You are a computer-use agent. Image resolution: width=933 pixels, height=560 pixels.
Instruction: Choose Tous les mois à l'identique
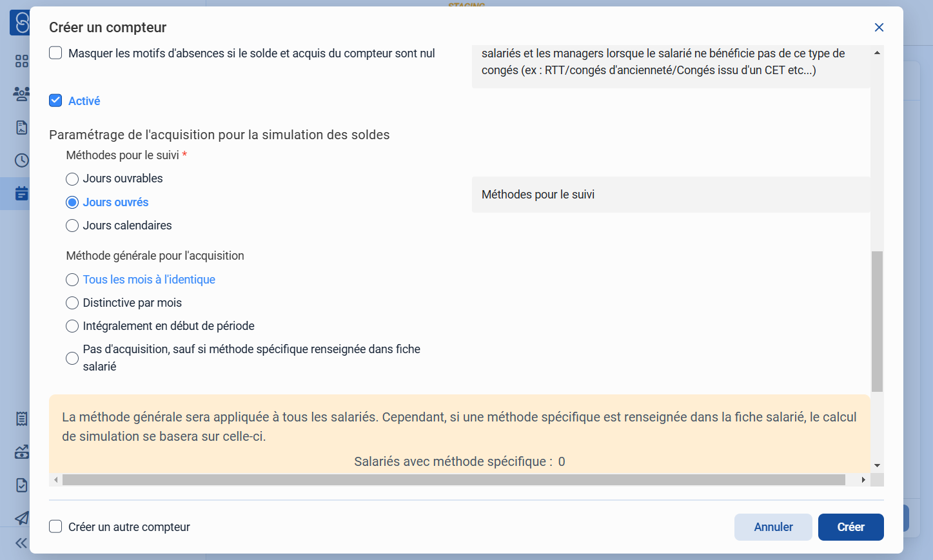(72, 280)
